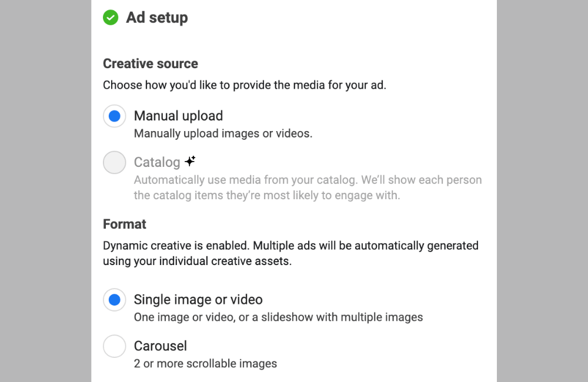Click the Catalog label text

pos(157,162)
